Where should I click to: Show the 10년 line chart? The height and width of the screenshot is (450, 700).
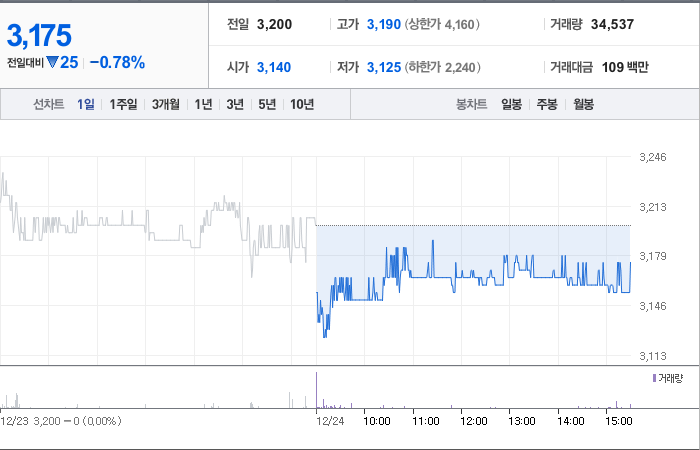pos(302,104)
